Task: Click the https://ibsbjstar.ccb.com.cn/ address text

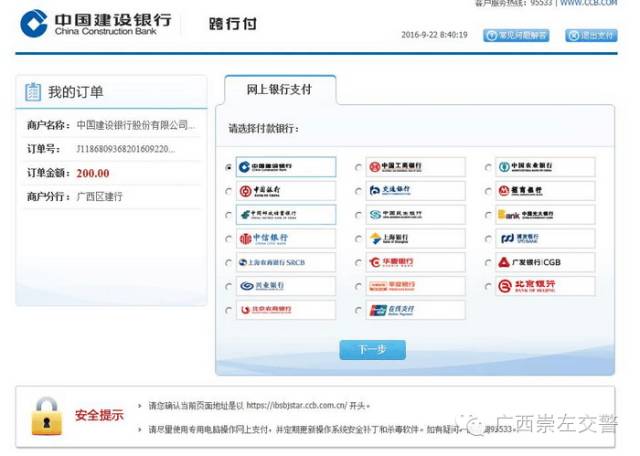Action: pos(297,405)
